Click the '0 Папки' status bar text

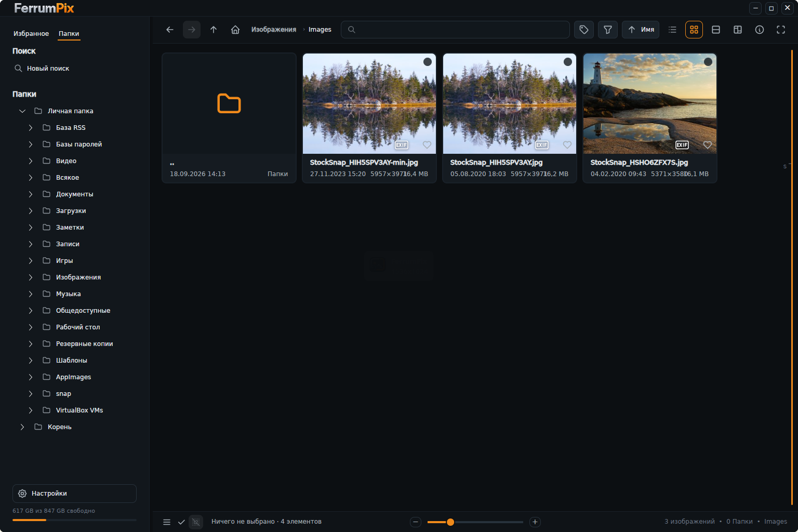point(739,522)
